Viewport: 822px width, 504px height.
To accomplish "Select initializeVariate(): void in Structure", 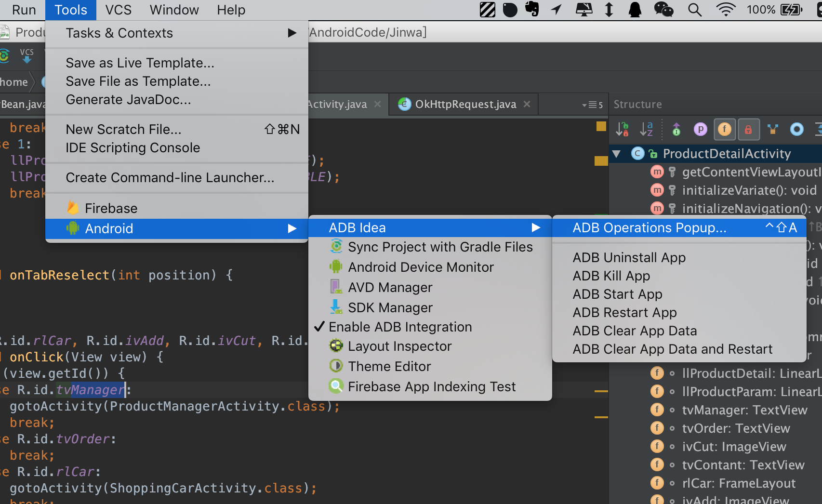I will coord(749,190).
